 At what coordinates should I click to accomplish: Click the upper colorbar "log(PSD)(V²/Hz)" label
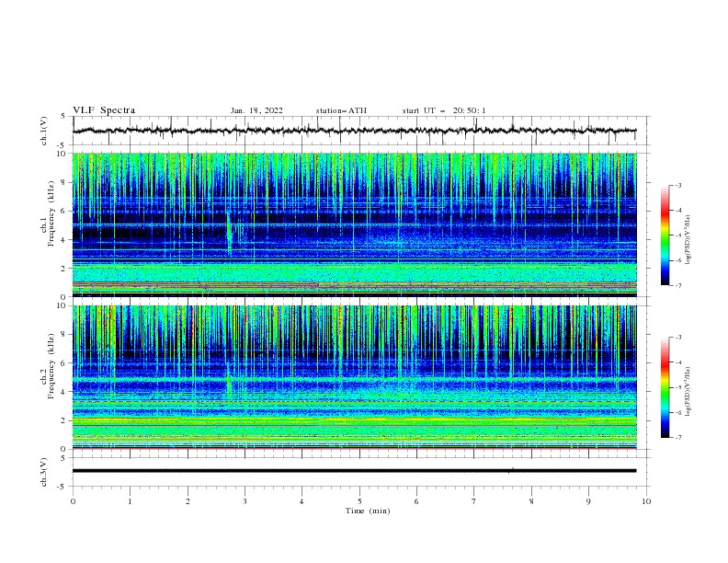coord(688,240)
